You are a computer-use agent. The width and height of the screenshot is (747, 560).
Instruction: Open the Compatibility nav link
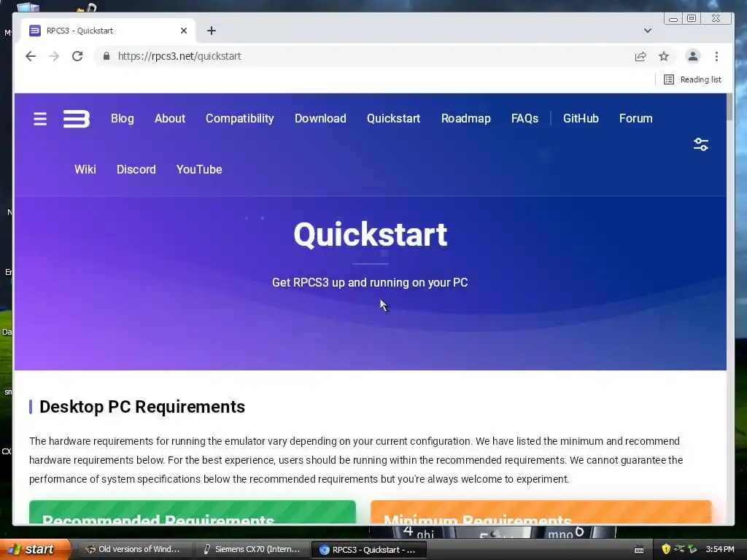239,119
